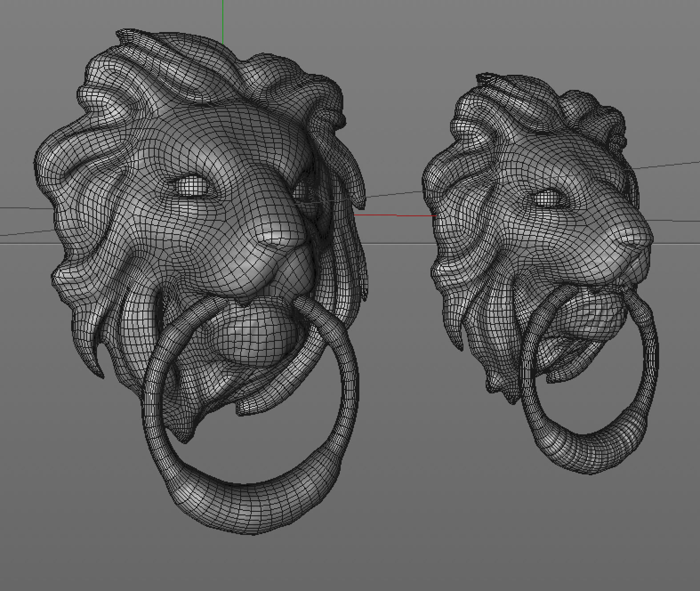This screenshot has height=591, width=700.
Task: Click the red X axis line between lions
Action: pos(396,215)
